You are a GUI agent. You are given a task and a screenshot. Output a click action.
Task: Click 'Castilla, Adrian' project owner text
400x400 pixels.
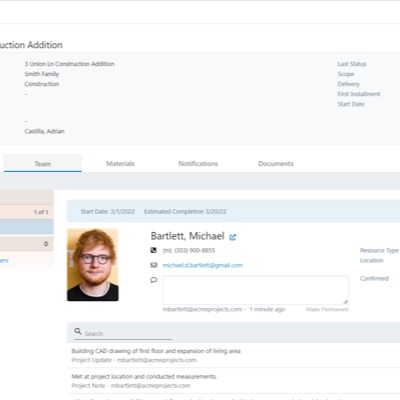(x=44, y=131)
